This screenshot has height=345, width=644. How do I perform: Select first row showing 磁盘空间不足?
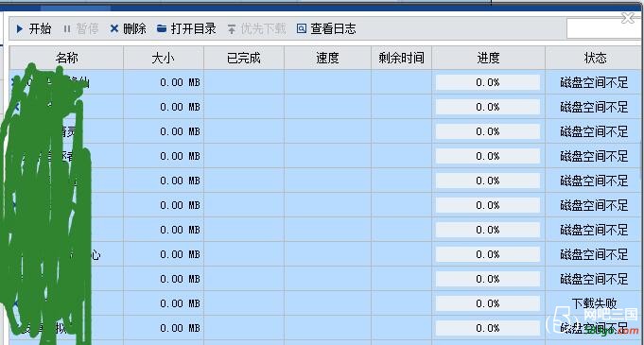[x=325, y=82]
